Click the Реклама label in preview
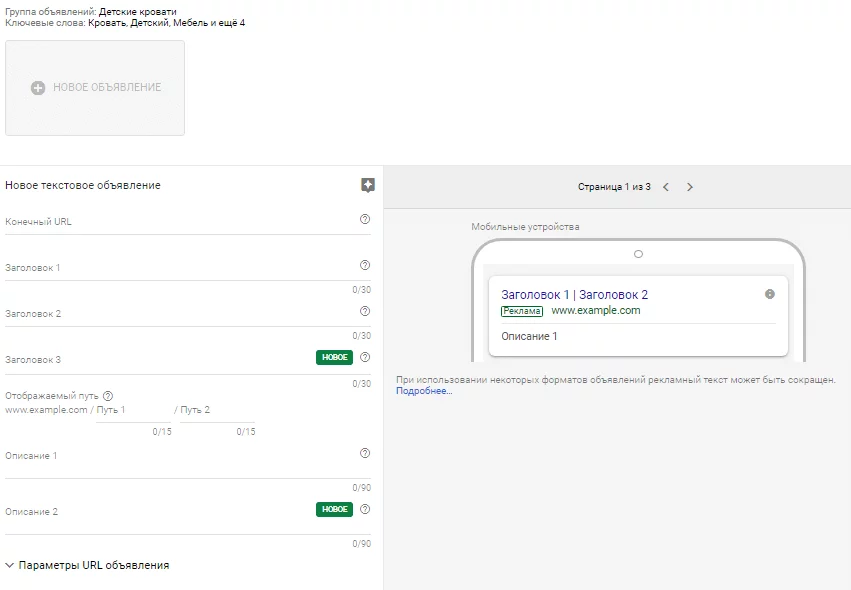Screen dimensions: 851x590 point(522,311)
